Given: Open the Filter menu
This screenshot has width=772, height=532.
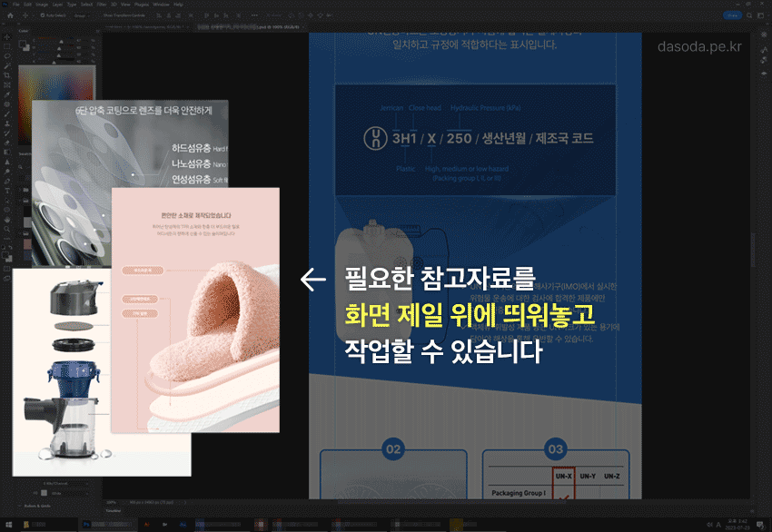Looking at the screenshot, I should [102, 4].
